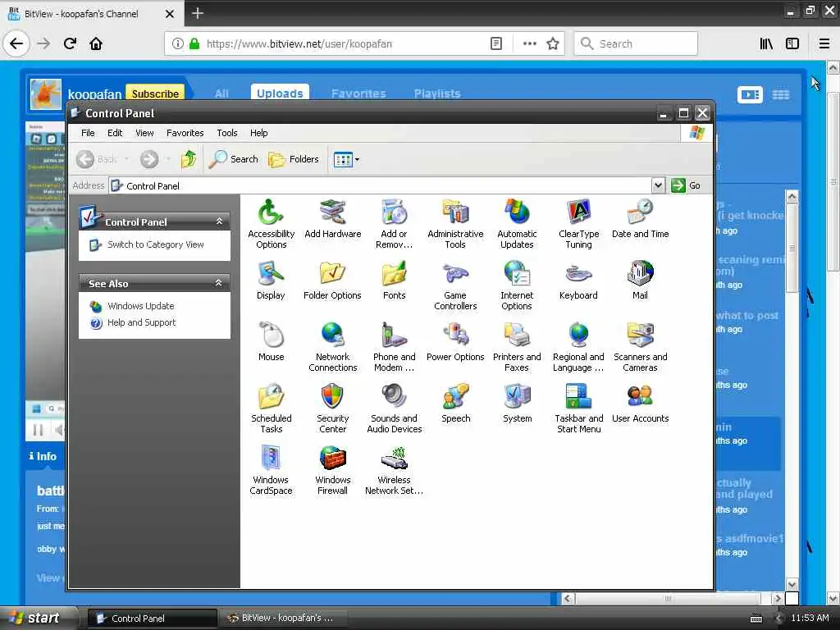Open the Firefox hamburger menu
The height and width of the screenshot is (630, 840).
[x=824, y=43]
